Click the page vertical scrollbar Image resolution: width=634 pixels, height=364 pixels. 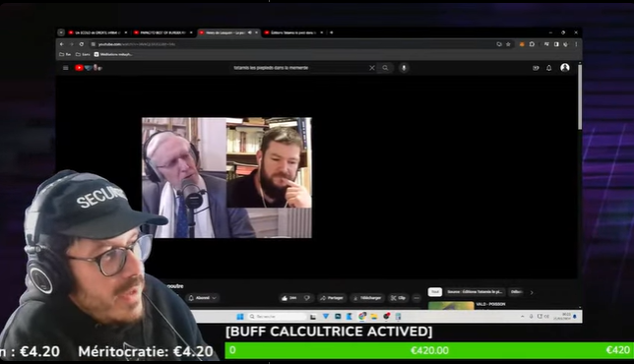580,97
